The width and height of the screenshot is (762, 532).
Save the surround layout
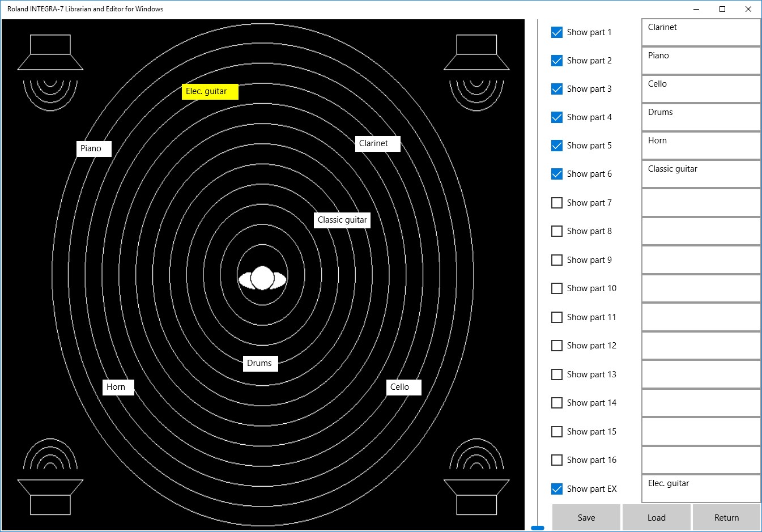[586, 517]
